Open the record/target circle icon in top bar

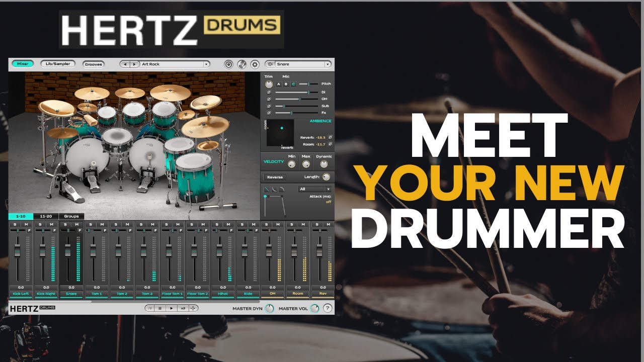click(x=229, y=64)
